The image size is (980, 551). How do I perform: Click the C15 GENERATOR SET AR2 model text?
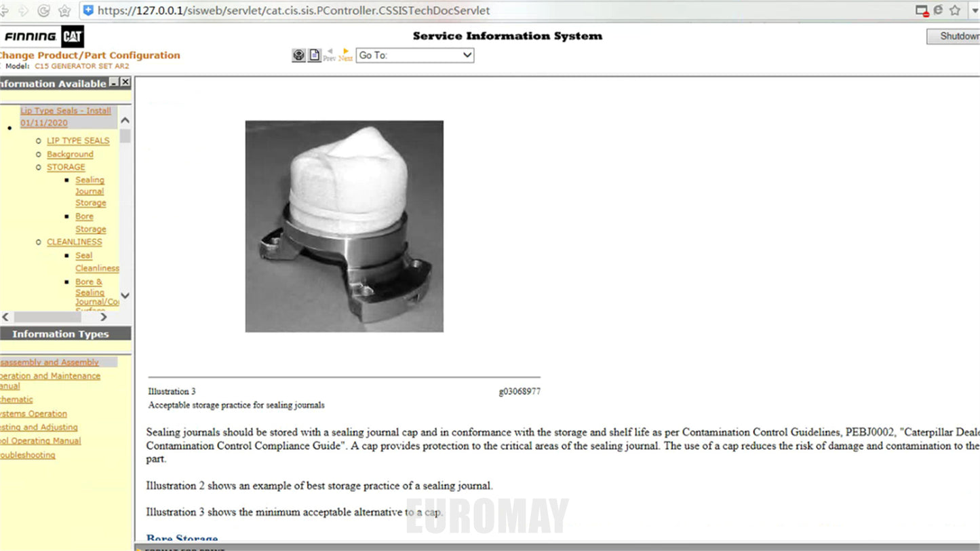pyautogui.click(x=82, y=66)
